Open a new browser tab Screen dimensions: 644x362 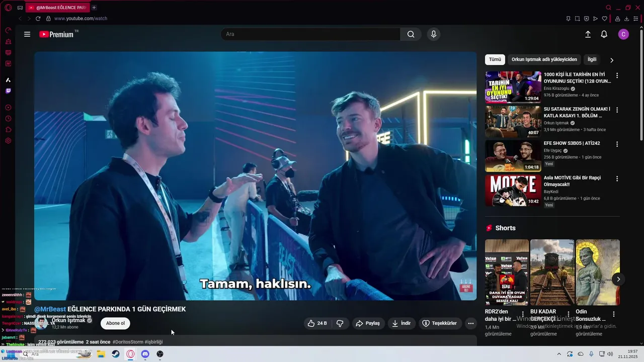click(x=94, y=8)
